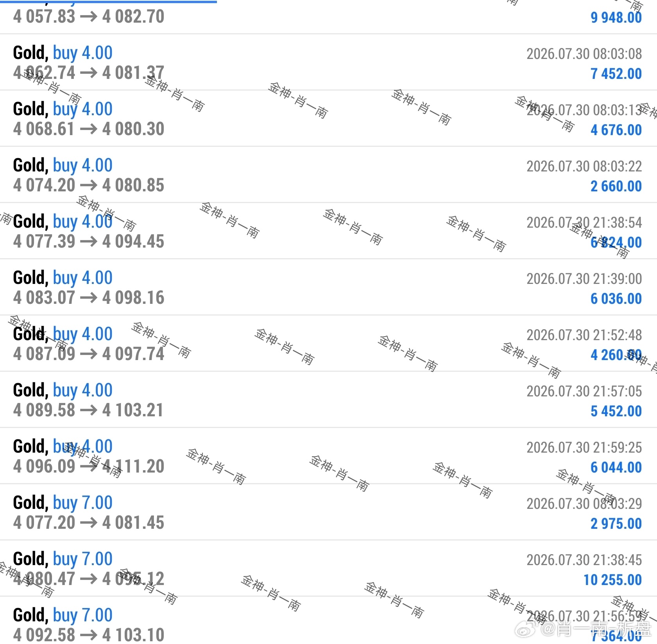
Task: Select the trade with profit 6 044.00
Action: point(328,456)
